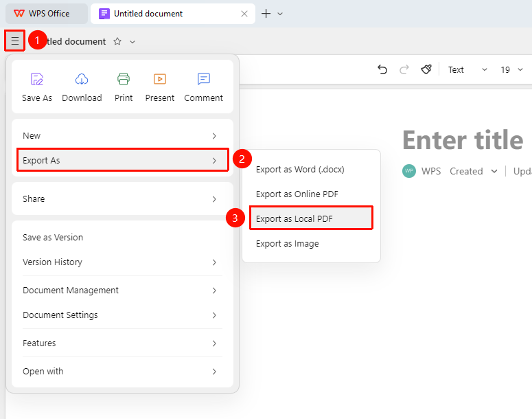Open the Comment icon
The height and width of the screenshot is (419, 532).
pos(204,79)
